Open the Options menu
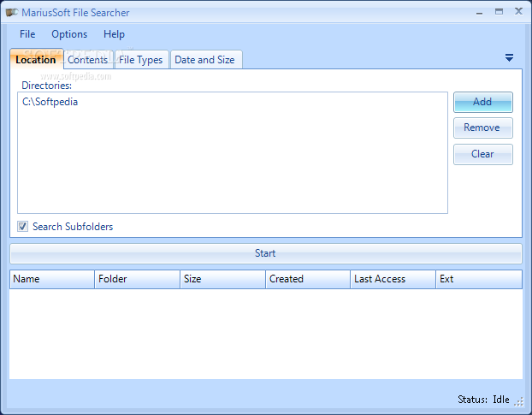 click(69, 34)
